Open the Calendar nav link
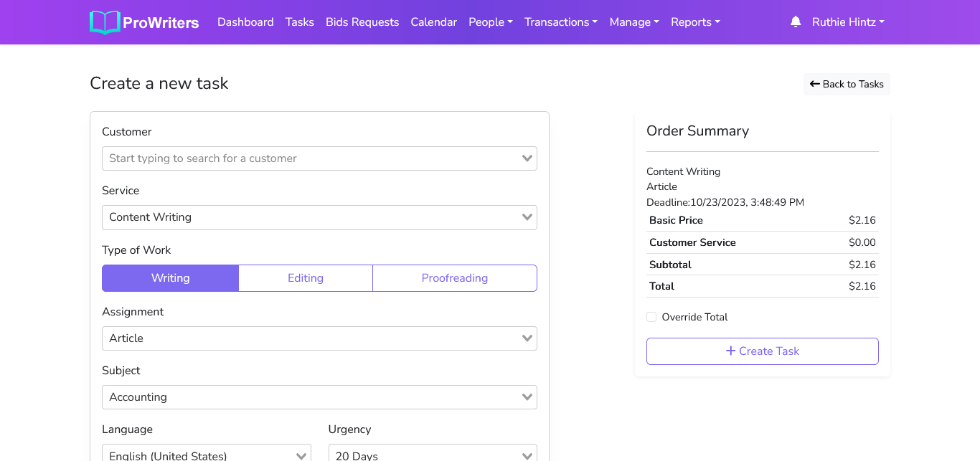This screenshot has height=461, width=980. click(433, 22)
